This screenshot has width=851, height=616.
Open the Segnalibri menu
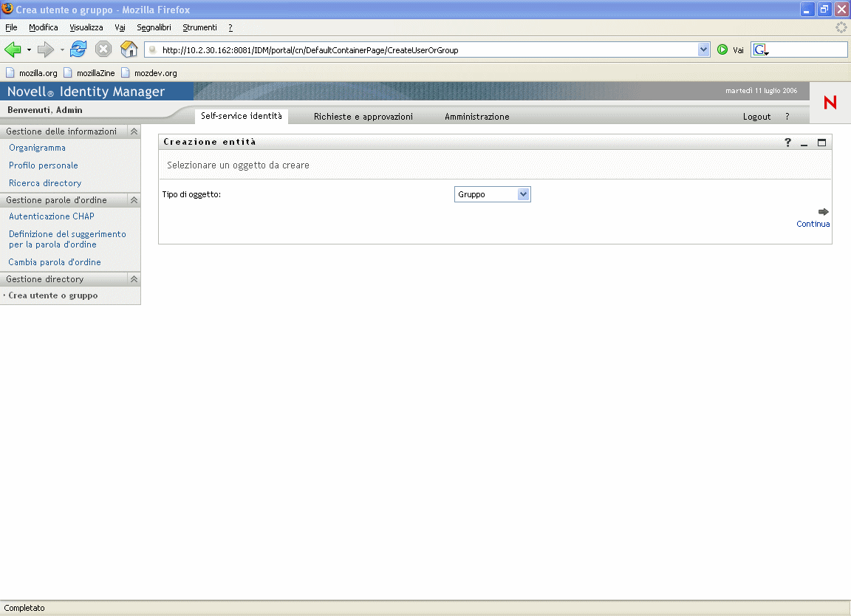(x=154, y=27)
